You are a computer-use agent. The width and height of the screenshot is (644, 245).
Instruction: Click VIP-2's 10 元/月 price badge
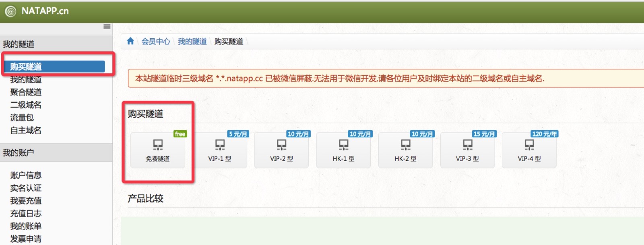click(298, 134)
